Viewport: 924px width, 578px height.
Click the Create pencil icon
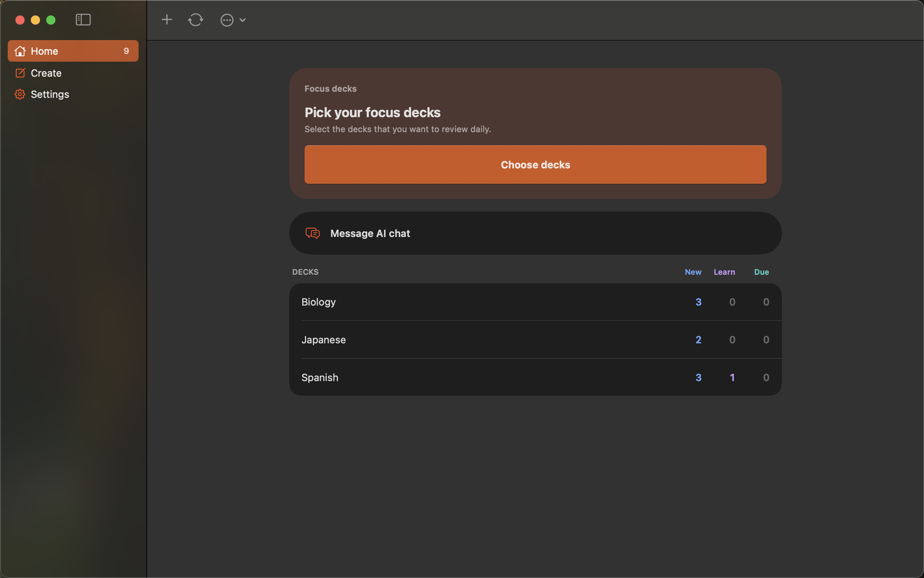[x=20, y=73]
